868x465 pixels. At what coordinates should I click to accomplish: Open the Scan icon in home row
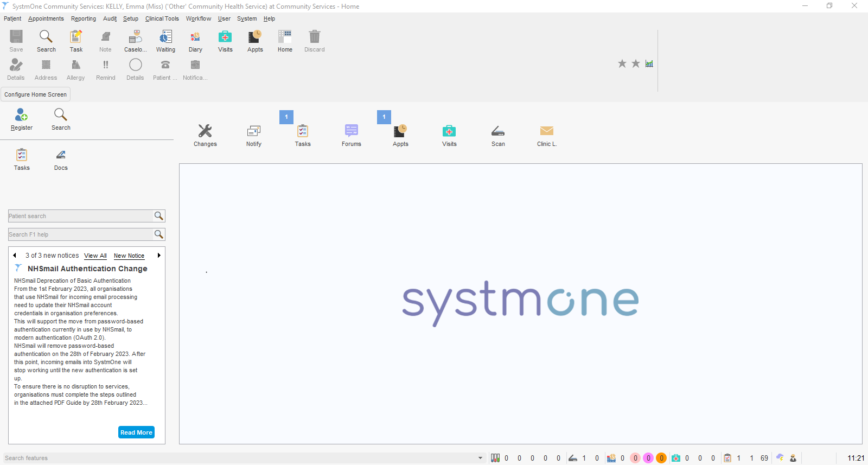[498, 131]
